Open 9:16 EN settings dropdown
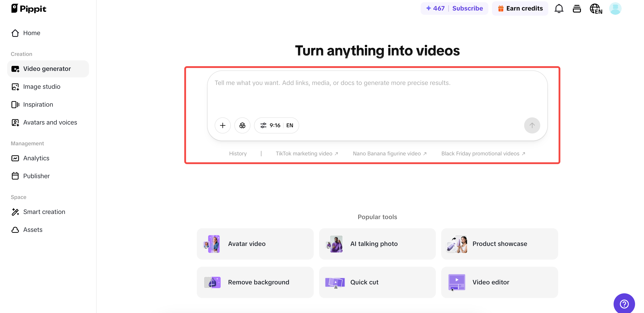 click(x=277, y=125)
